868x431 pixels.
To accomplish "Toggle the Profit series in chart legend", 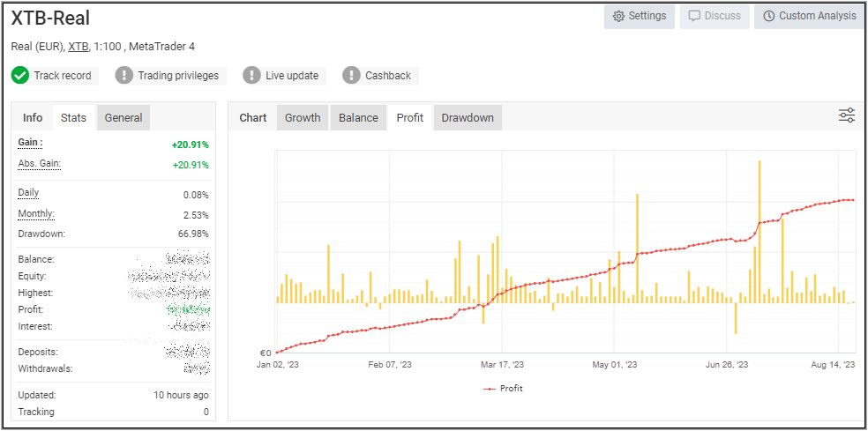I will 504,389.
